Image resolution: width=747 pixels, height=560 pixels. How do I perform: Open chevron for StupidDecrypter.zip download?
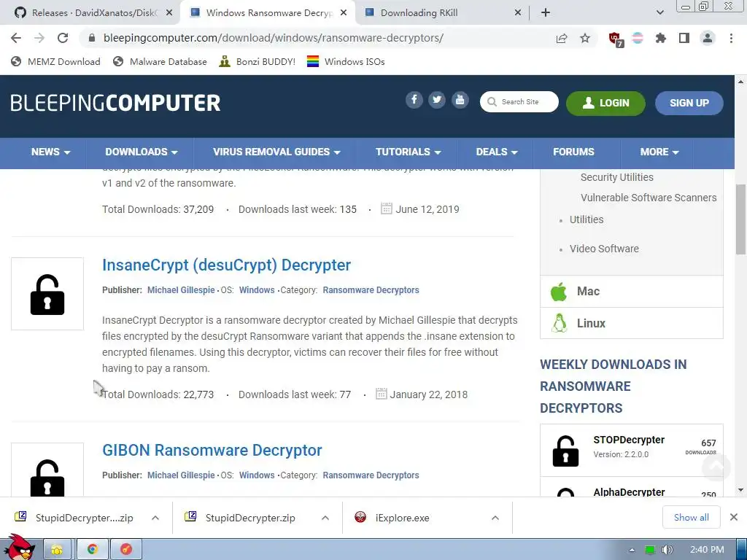coord(325,518)
